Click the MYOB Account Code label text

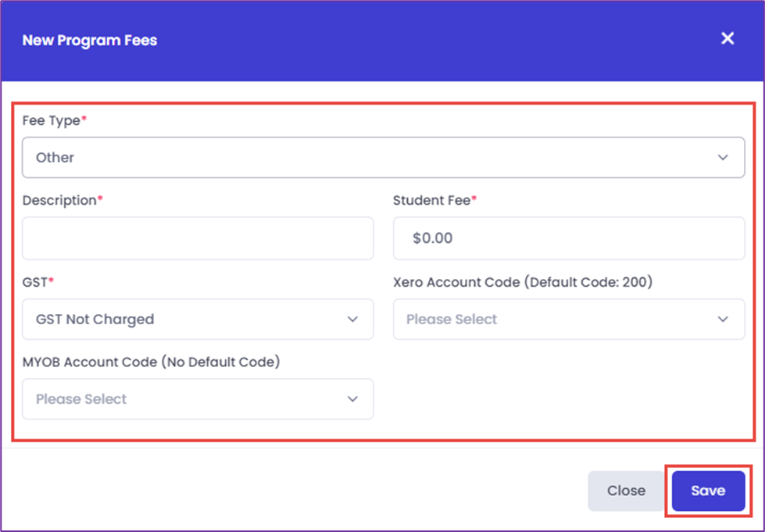(x=152, y=362)
